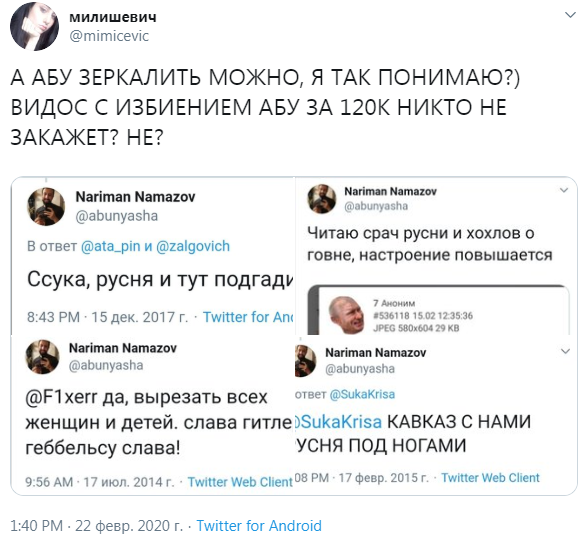Open Nariman Namazov avatar in bottom-left embedded tweet

[42, 357]
